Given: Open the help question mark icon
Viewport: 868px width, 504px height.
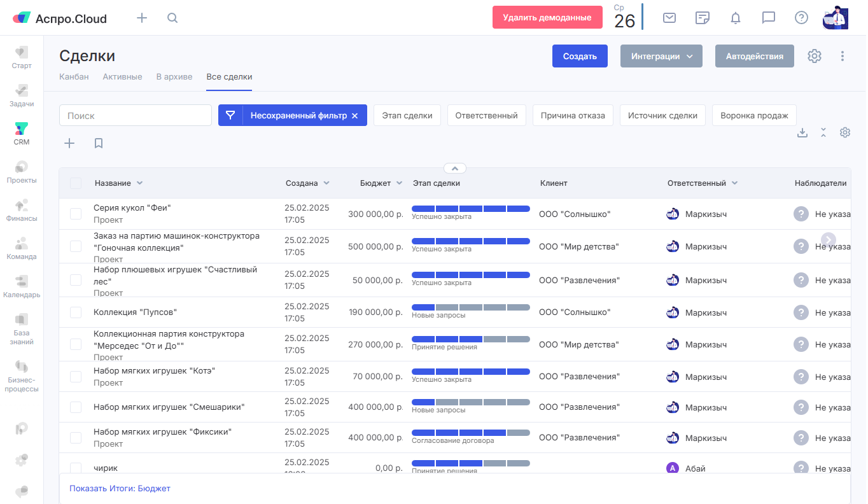Looking at the screenshot, I should click(x=802, y=18).
